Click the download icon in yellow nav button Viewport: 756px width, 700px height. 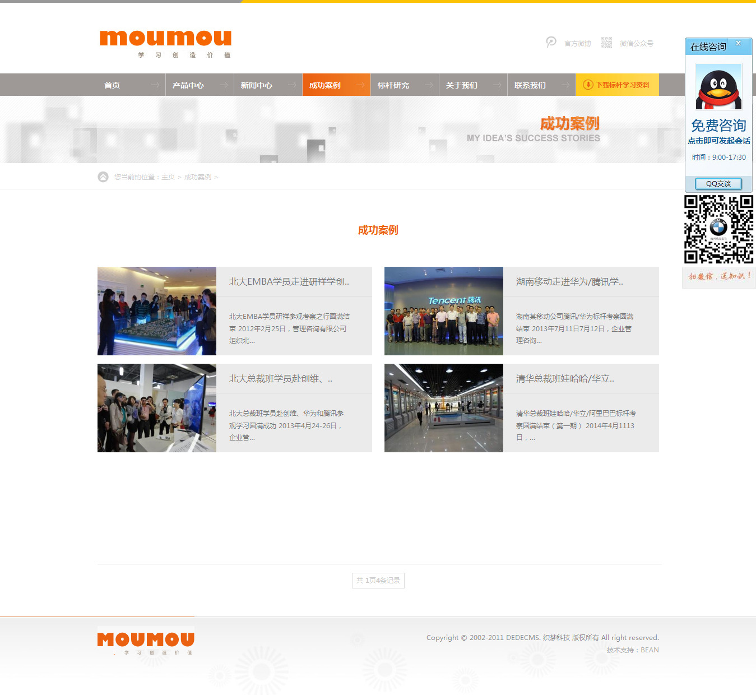coord(588,85)
